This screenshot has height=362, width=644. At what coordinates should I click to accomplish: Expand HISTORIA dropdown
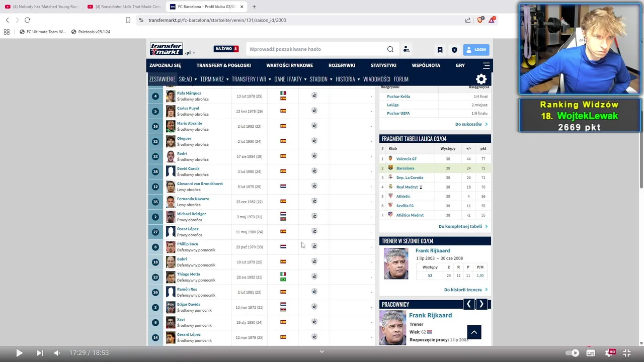[x=348, y=79]
